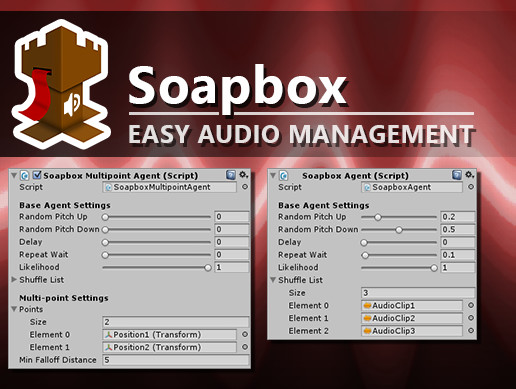The width and height of the screenshot is (516, 389).
Task: Collapse the Soapbox Multipoint Agent component
Action: 14,175
